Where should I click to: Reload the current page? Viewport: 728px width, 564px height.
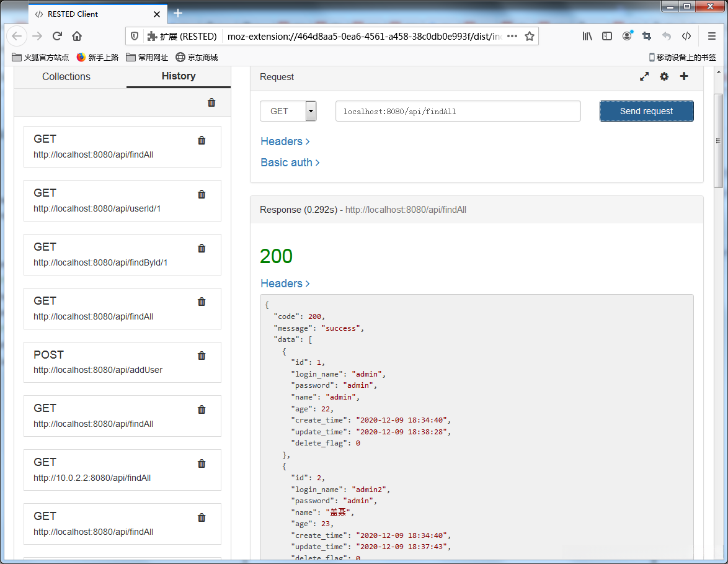click(57, 36)
